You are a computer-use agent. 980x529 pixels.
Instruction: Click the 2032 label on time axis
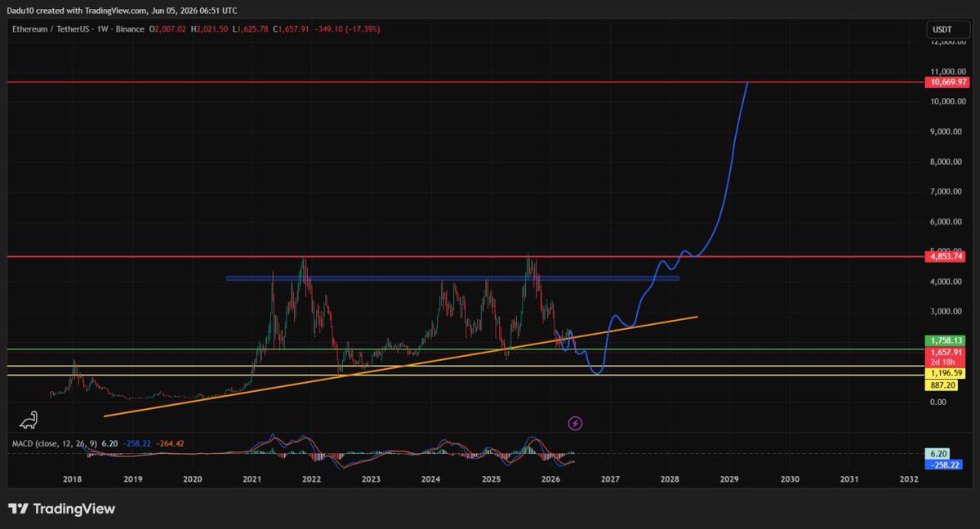(909, 480)
